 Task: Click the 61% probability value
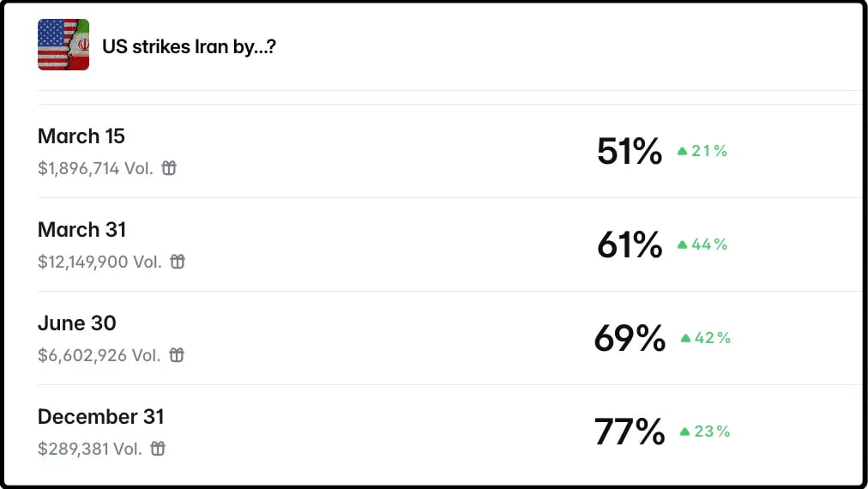[x=630, y=245]
